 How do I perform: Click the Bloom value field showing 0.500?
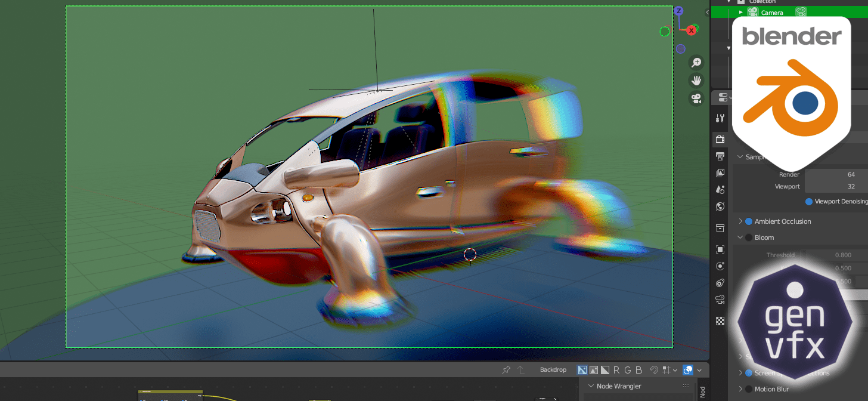click(833, 269)
